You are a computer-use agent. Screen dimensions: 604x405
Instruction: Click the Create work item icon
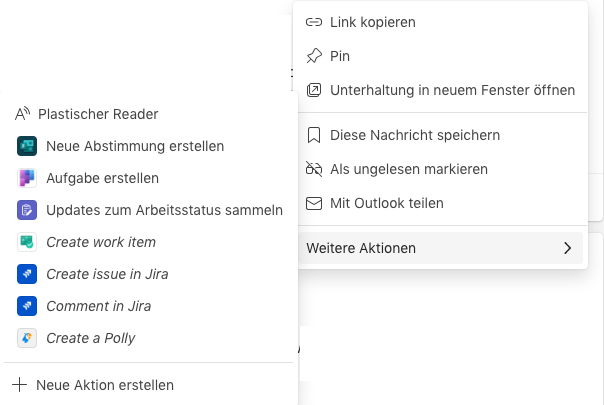coord(27,242)
